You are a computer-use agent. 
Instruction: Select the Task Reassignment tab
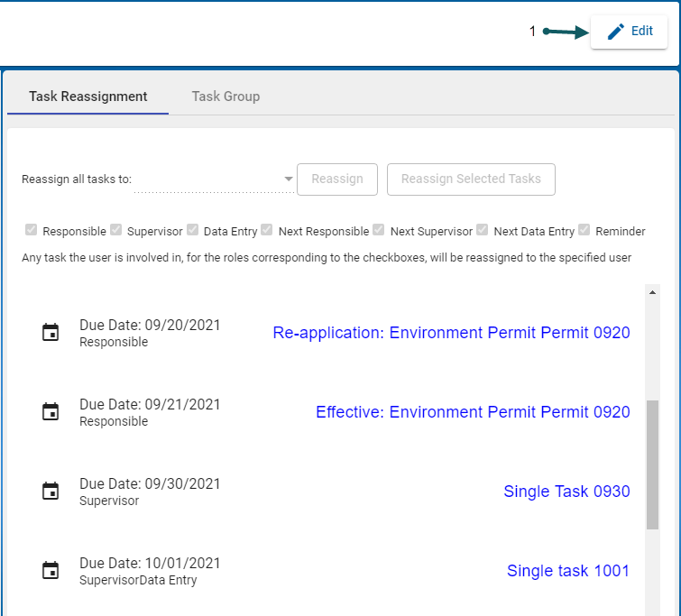point(88,97)
